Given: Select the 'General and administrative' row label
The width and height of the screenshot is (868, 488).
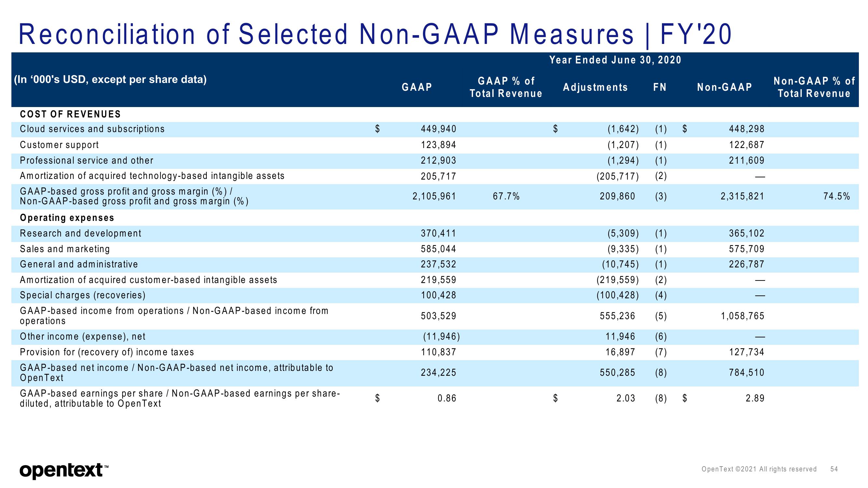Looking at the screenshot, I should (79, 264).
